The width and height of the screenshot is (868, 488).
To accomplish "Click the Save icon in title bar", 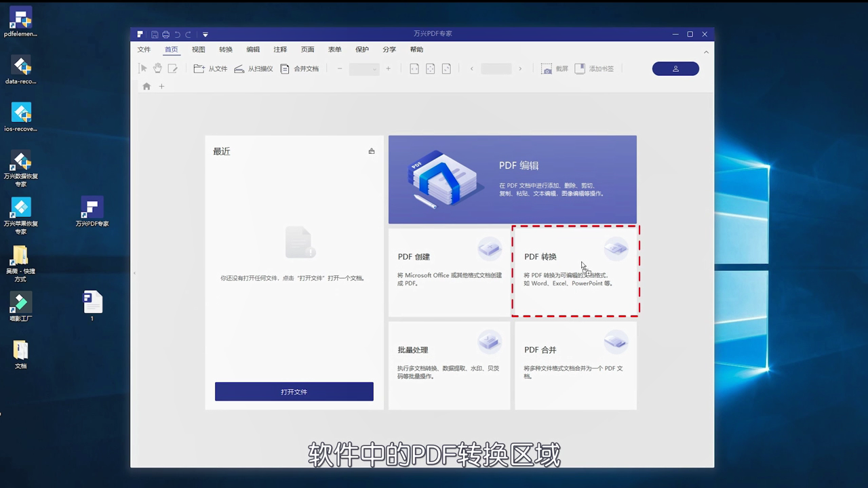I will click(x=155, y=34).
